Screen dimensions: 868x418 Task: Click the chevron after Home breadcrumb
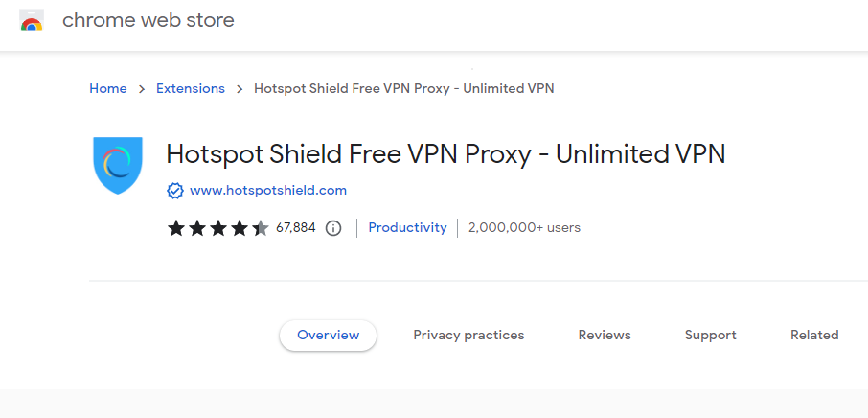click(142, 89)
